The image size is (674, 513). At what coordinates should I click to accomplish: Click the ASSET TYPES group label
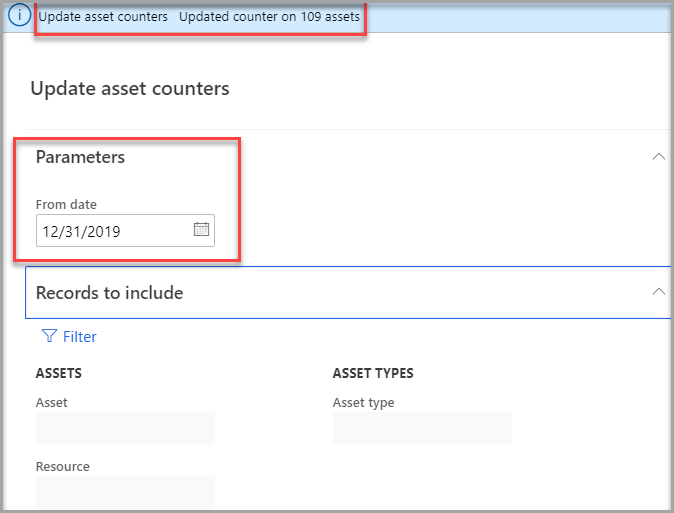(373, 373)
